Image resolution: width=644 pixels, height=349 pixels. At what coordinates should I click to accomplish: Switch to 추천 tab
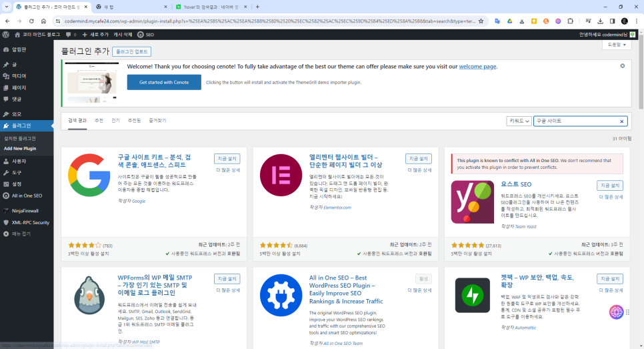click(x=99, y=120)
